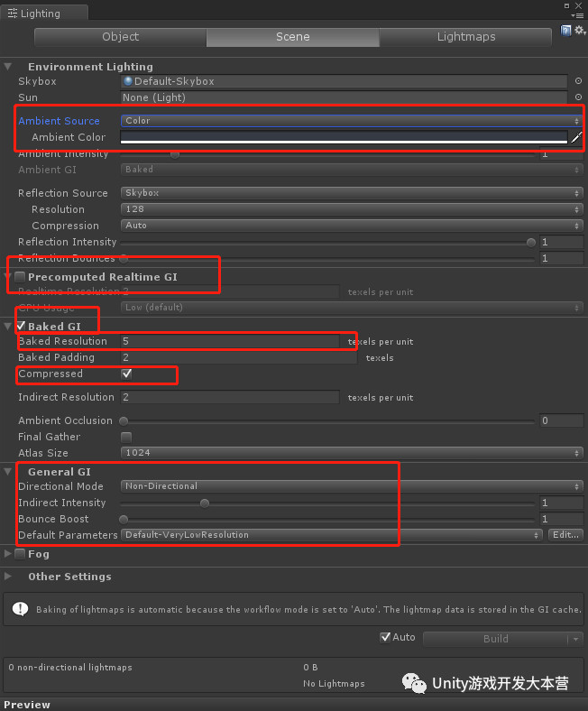Click the Build button
Image resolution: width=588 pixels, height=711 pixels.
495,639
